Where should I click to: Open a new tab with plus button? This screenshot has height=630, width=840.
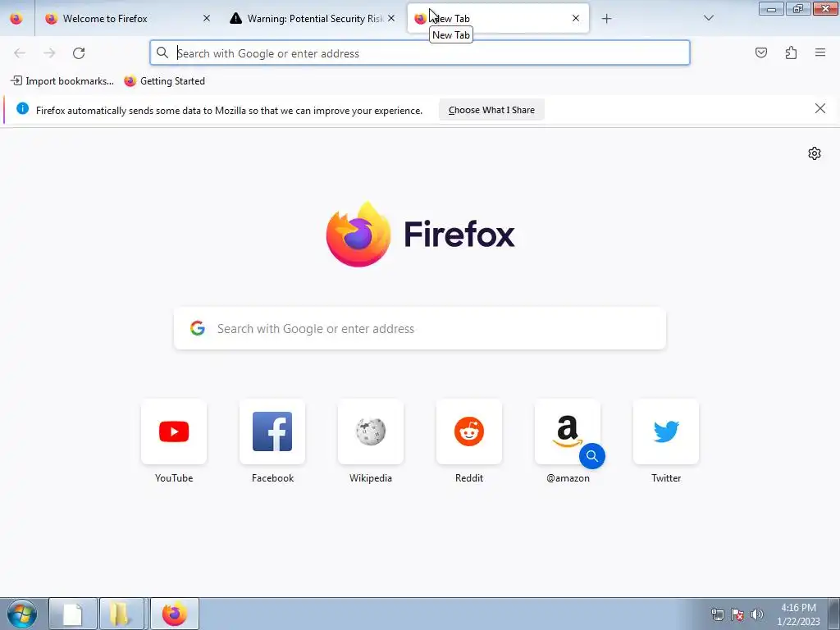pos(606,19)
